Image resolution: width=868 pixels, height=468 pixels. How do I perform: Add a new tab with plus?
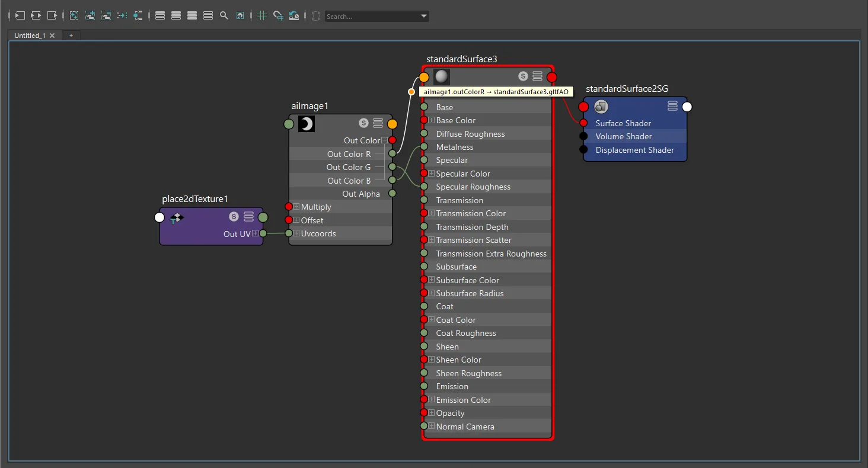(71, 36)
